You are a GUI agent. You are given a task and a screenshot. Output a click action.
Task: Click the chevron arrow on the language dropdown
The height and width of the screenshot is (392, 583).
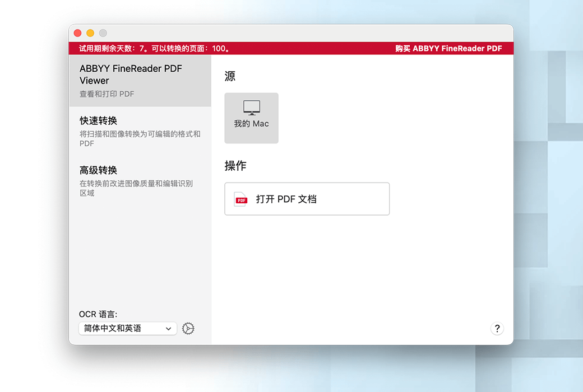click(168, 329)
